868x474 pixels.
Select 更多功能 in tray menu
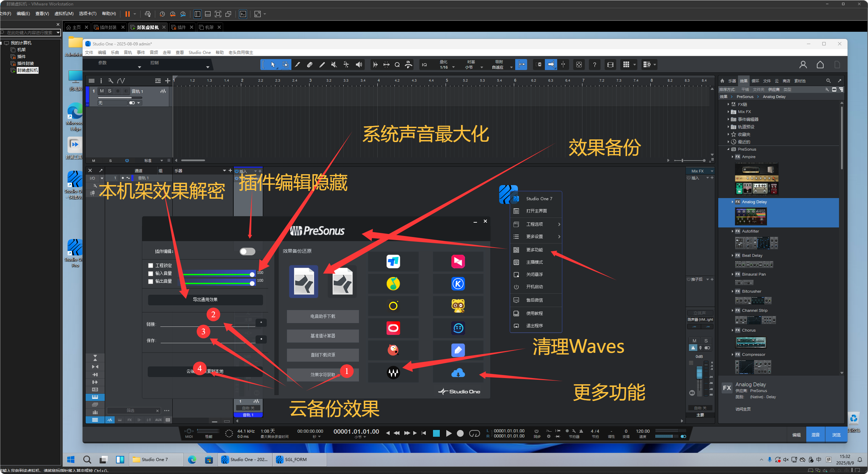(536, 250)
